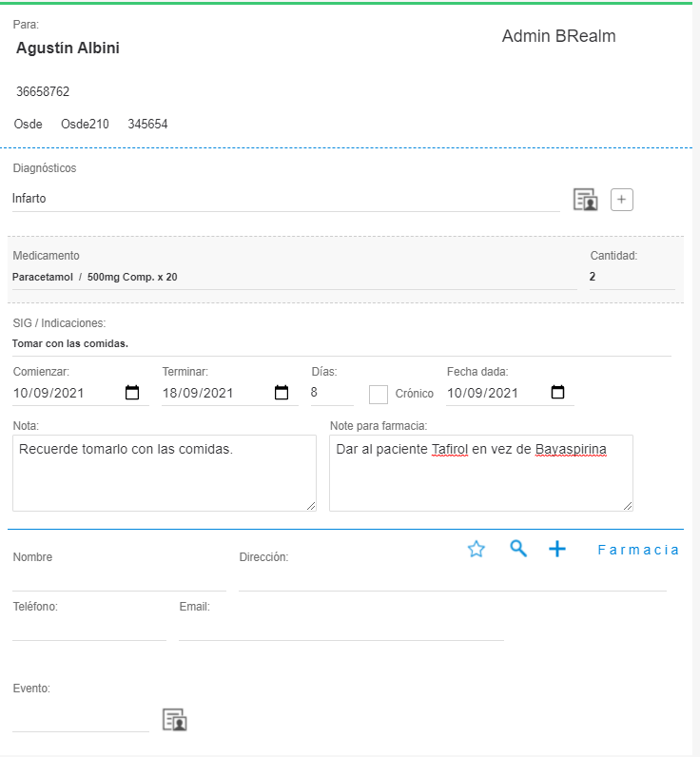Click the diagnosis lookup card icon
Image resolution: width=700 pixels, height=757 pixels.
[x=585, y=200]
